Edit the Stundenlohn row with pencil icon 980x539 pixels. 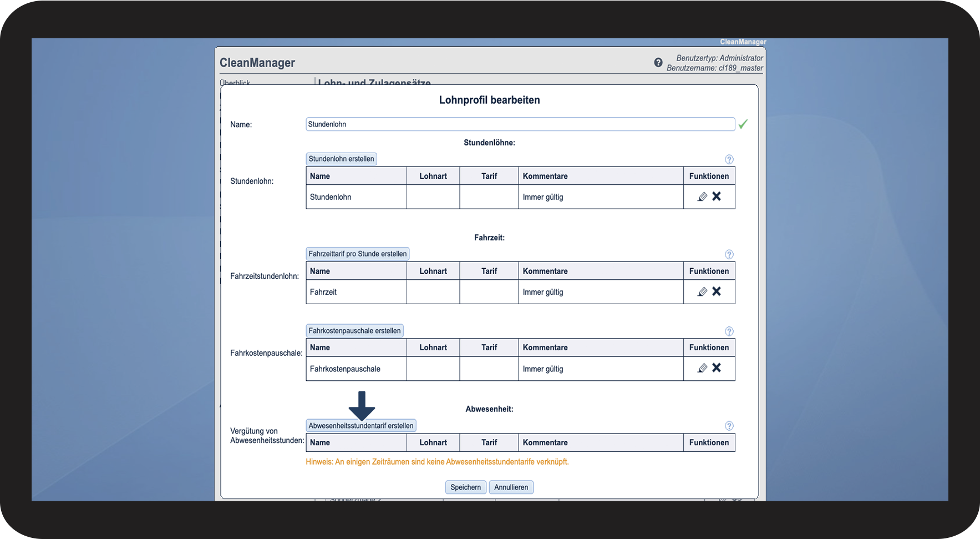click(x=702, y=197)
